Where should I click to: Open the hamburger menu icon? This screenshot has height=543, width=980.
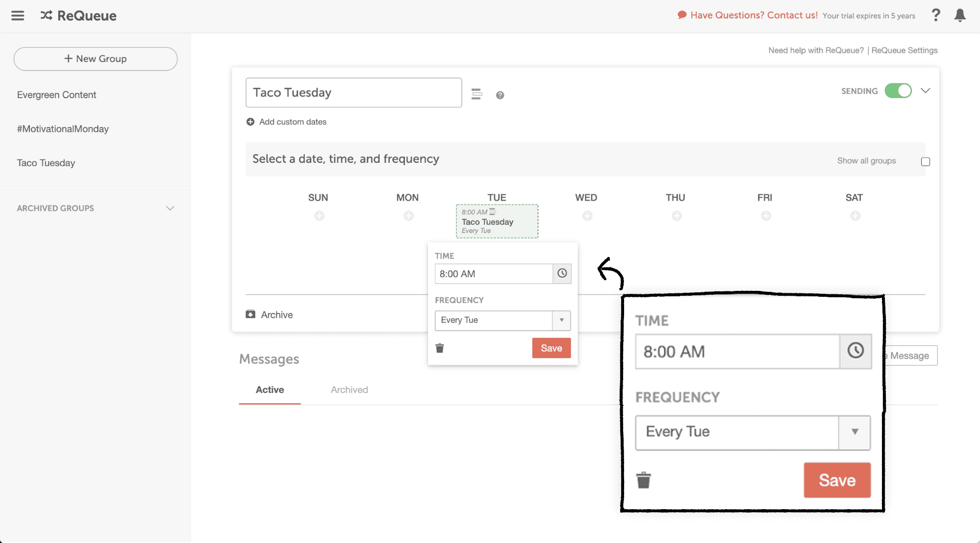click(x=18, y=16)
